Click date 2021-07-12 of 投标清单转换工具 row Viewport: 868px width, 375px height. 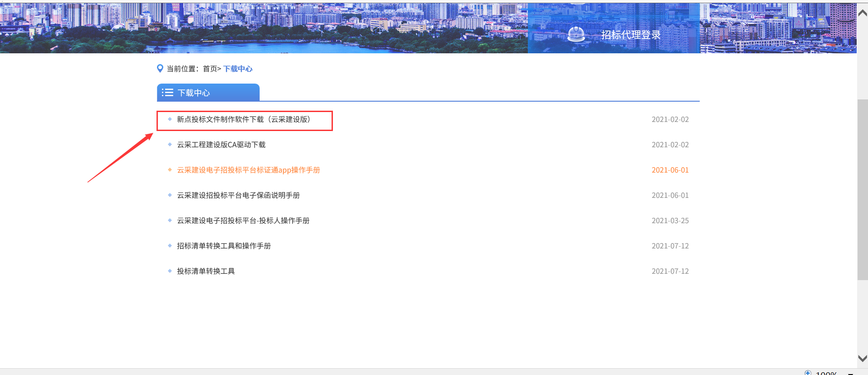[670, 271]
